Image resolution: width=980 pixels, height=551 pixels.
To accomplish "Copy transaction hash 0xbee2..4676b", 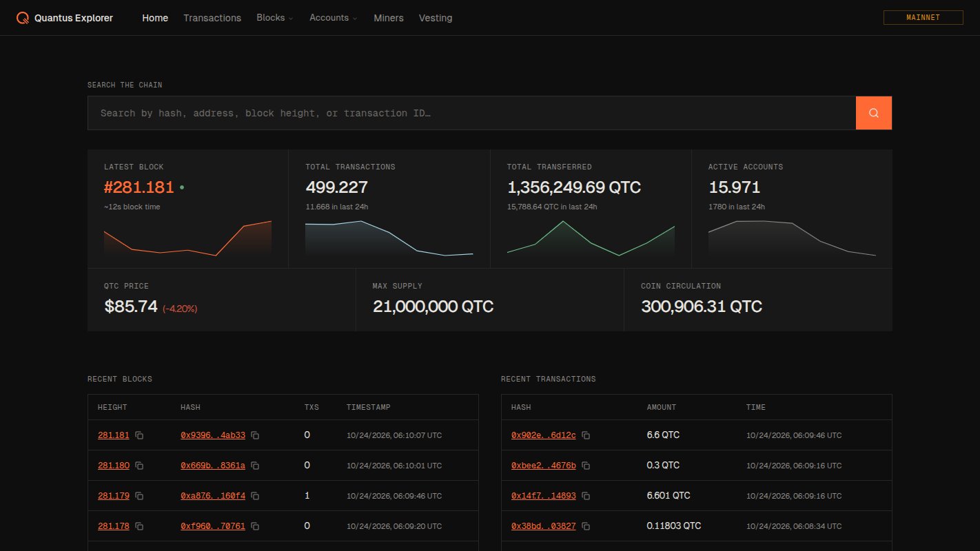I will point(586,466).
